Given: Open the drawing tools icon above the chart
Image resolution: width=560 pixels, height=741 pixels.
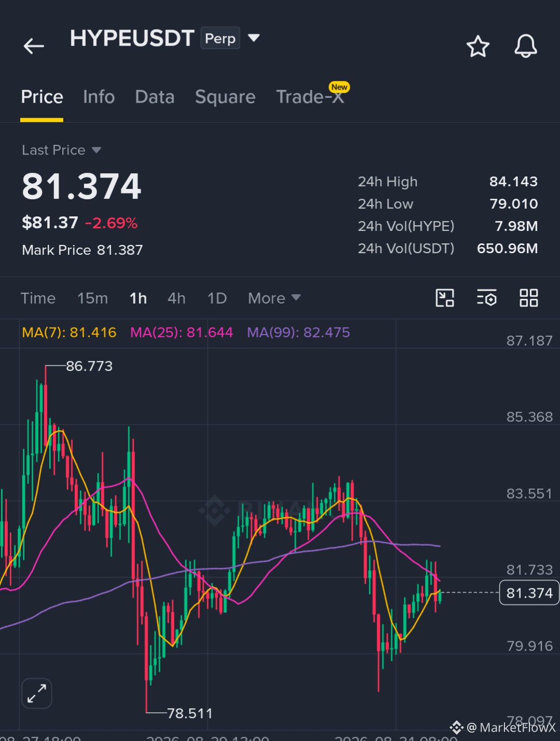Looking at the screenshot, I should (445, 298).
